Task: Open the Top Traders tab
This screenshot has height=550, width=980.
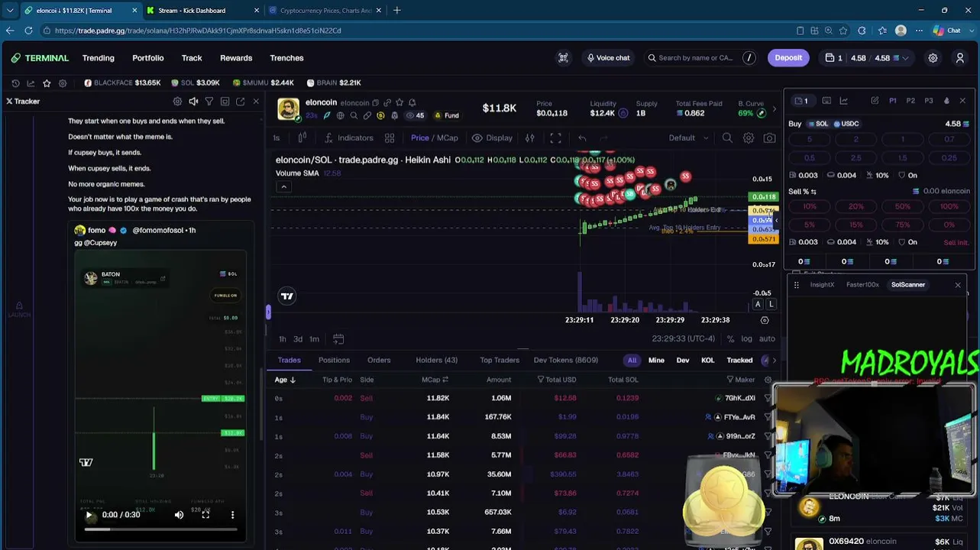Action: (500, 361)
